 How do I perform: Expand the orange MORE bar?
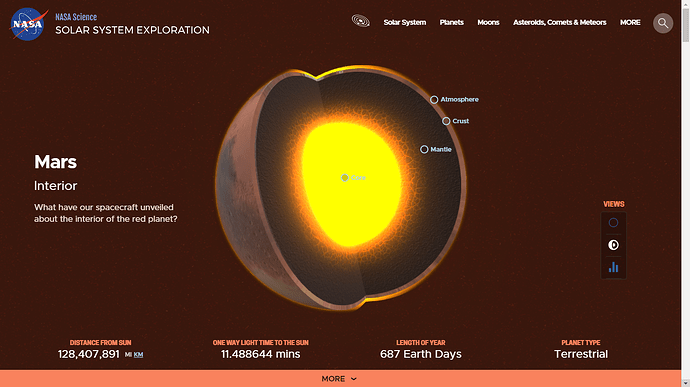click(340, 379)
